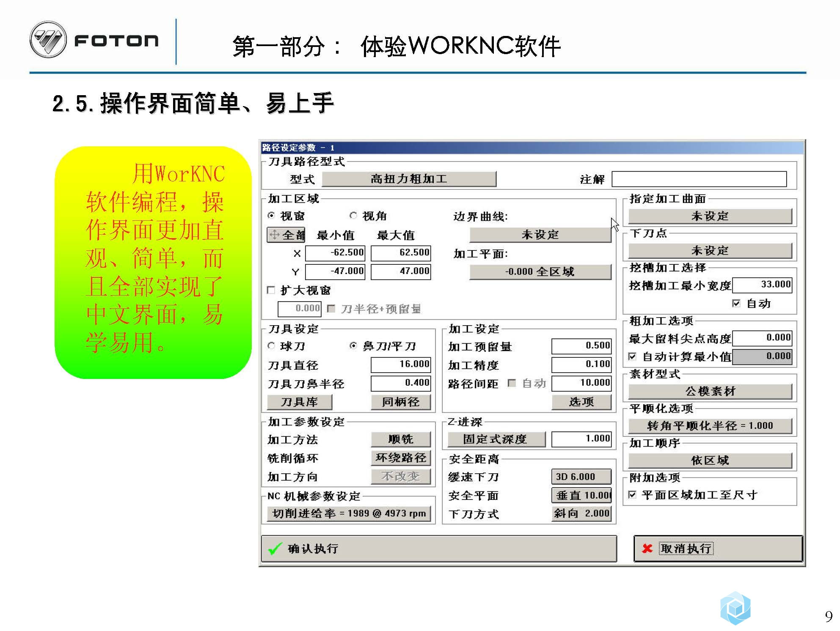This screenshot has height=631, width=840.
Task: Change 加工方向 option 不改变
Action: (x=401, y=476)
